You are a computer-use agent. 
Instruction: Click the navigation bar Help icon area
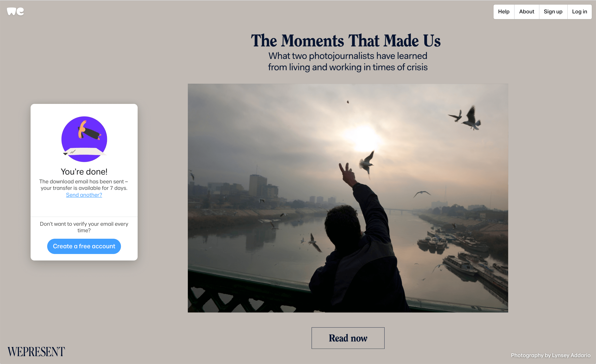point(504,11)
